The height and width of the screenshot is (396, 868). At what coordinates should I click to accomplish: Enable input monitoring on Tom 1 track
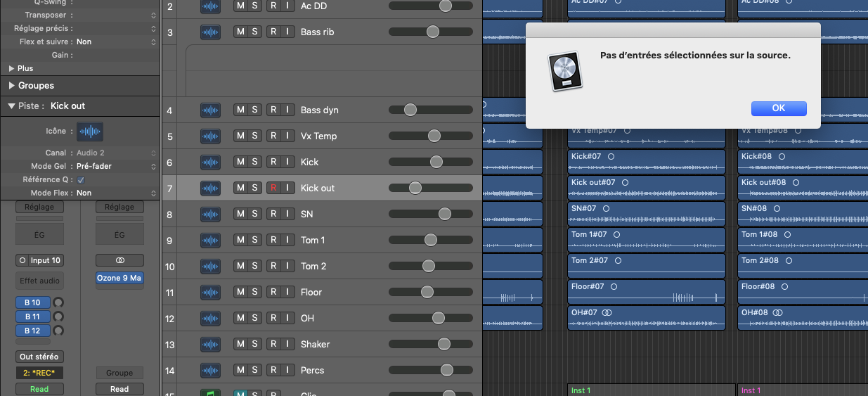click(x=287, y=240)
